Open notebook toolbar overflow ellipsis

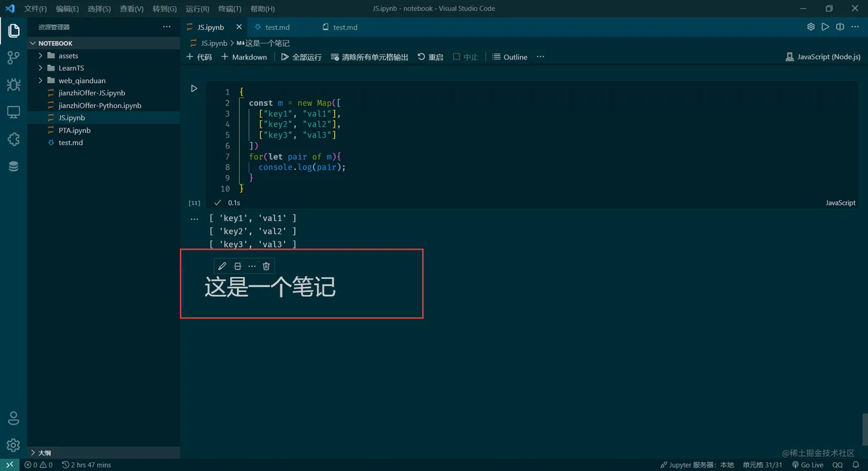click(540, 56)
